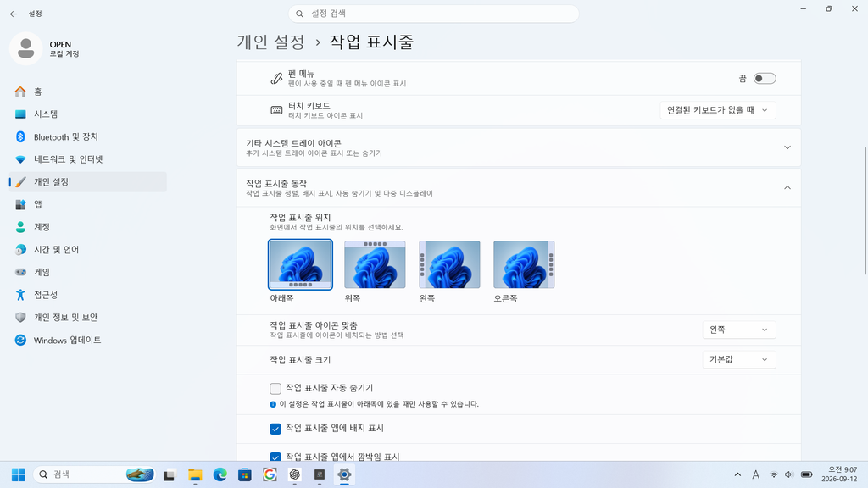Open Wi-Fi network tray icon
This screenshot has width=868, height=488.
[x=774, y=474]
